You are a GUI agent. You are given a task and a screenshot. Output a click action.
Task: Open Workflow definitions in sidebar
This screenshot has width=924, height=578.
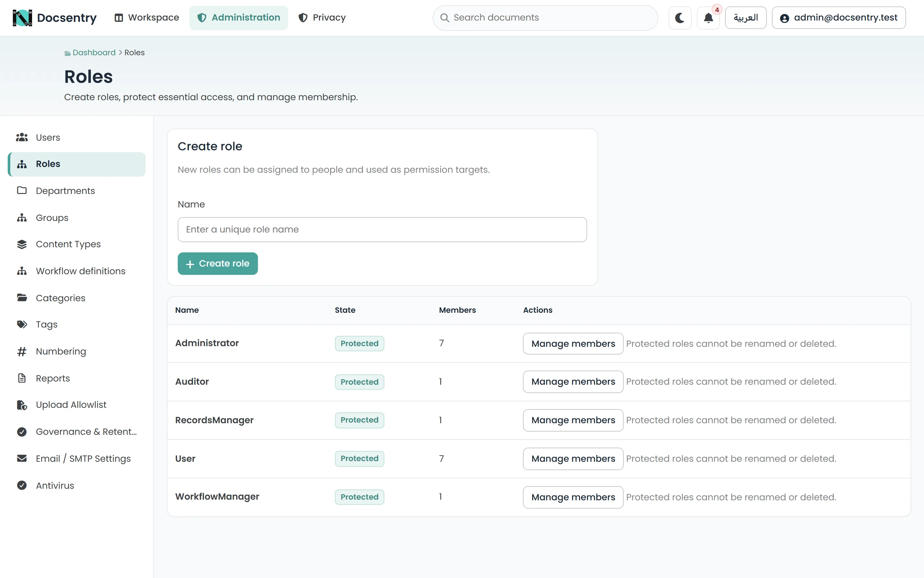coord(77,271)
